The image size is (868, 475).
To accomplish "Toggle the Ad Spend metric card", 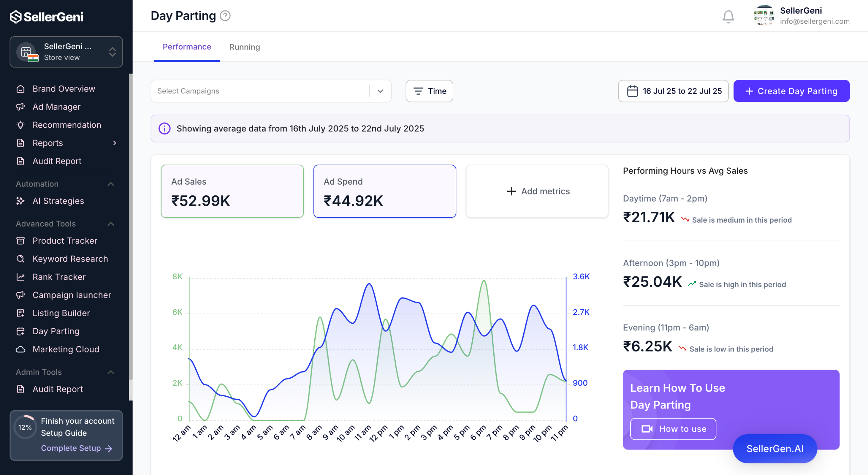I will pyautogui.click(x=384, y=191).
